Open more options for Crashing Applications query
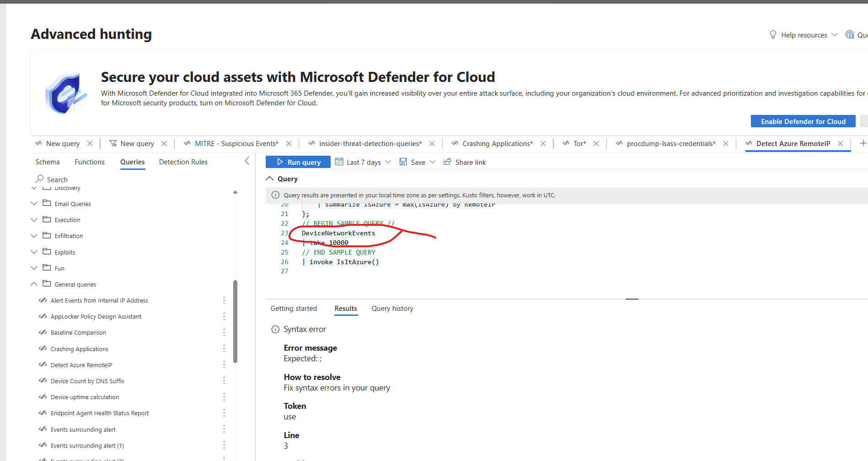The width and height of the screenshot is (868, 461). coord(224,349)
